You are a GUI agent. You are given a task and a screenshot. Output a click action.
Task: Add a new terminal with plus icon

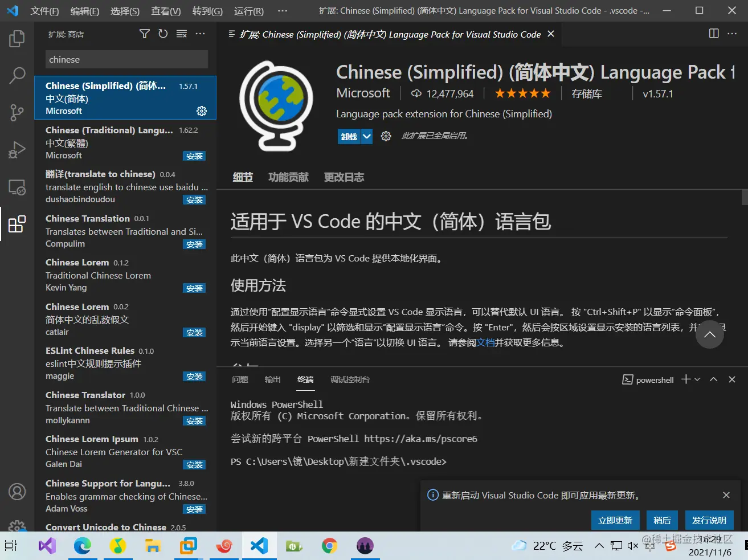686,379
